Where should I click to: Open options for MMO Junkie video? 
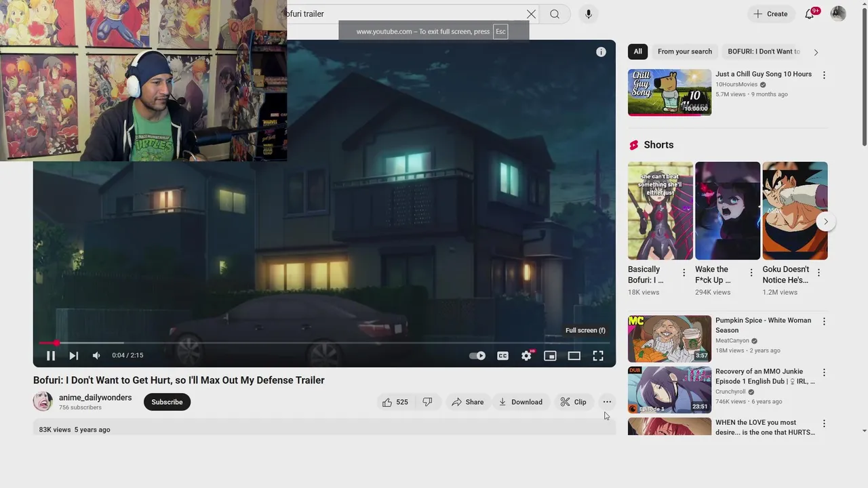[824, 372]
